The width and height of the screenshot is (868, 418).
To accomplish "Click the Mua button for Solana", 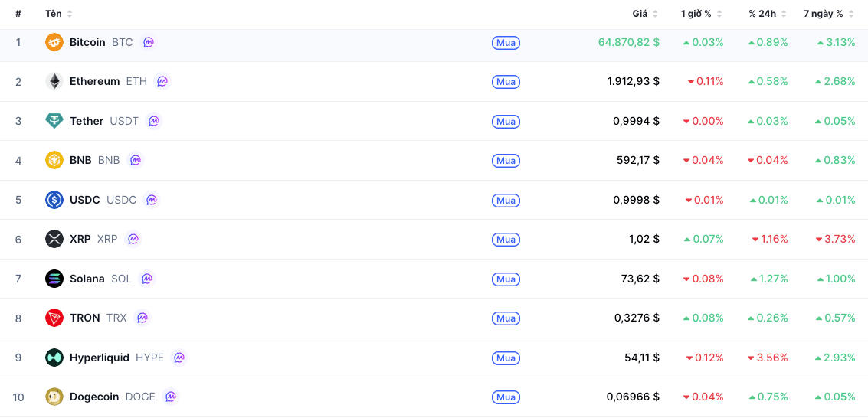I will [x=506, y=279].
